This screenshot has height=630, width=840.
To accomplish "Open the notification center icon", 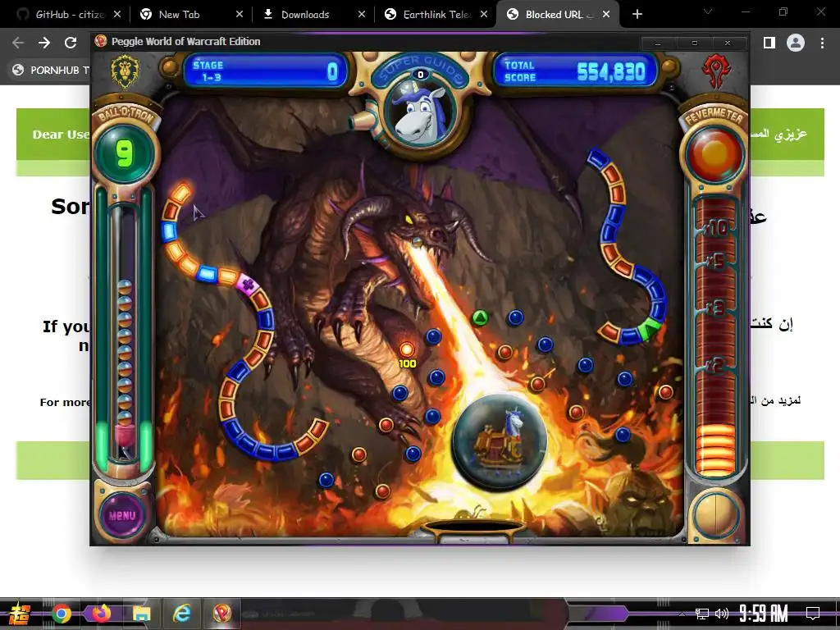I will pos(813,613).
